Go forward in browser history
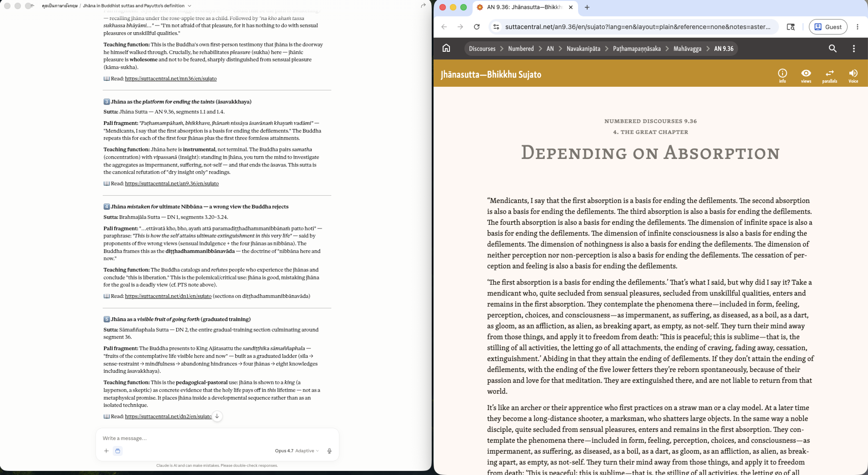The height and width of the screenshot is (475, 868). pyautogui.click(x=460, y=27)
